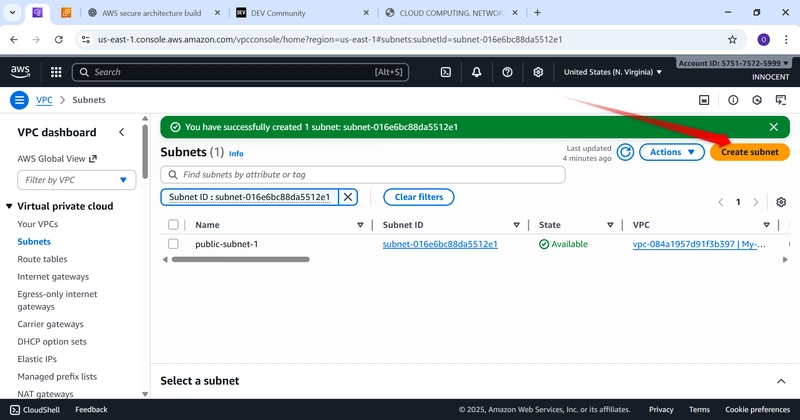The height and width of the screenshot is (420, 800).
Task: Open AWS console settings gear
Action: pos(538,72)
